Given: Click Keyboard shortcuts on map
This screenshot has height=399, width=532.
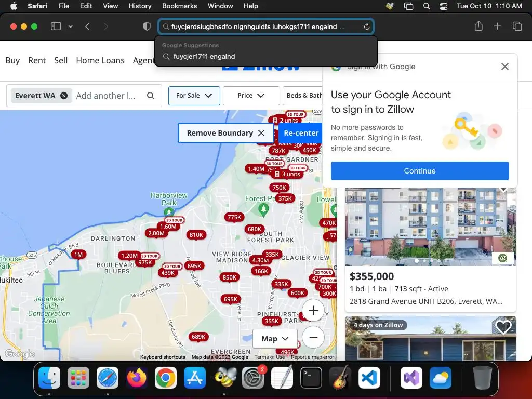Looking at the screenshot, I should 163,357.
